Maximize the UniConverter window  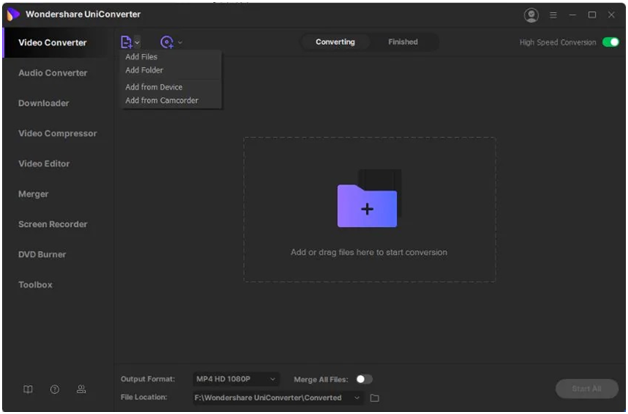[592, 15]
